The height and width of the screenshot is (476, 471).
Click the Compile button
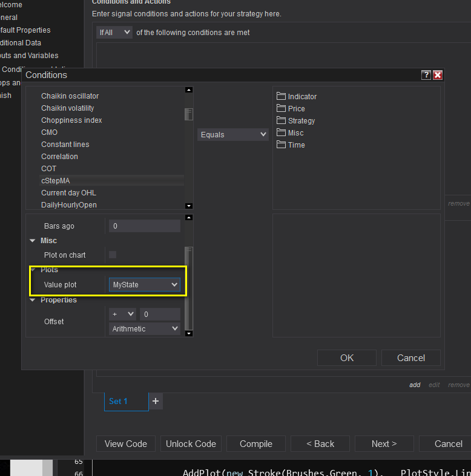256,444
